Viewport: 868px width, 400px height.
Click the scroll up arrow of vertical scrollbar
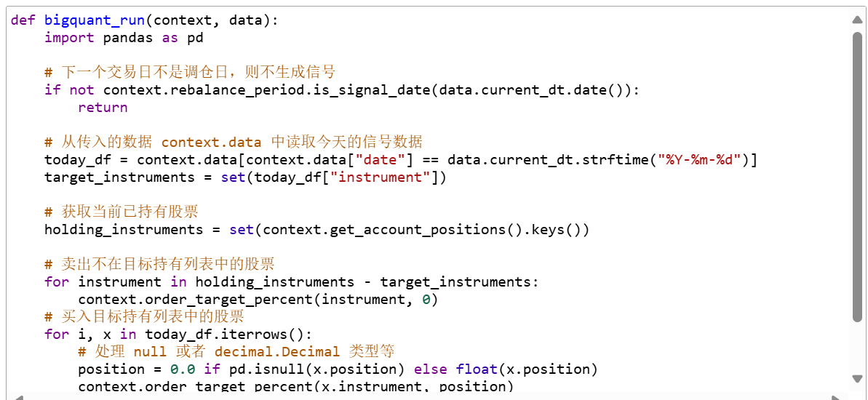point(857,20)
